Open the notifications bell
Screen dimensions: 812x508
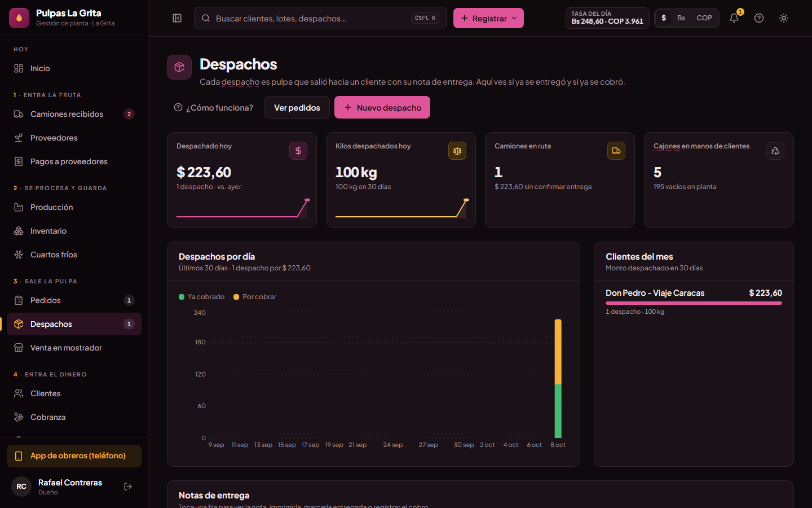(x=734, y=18)
